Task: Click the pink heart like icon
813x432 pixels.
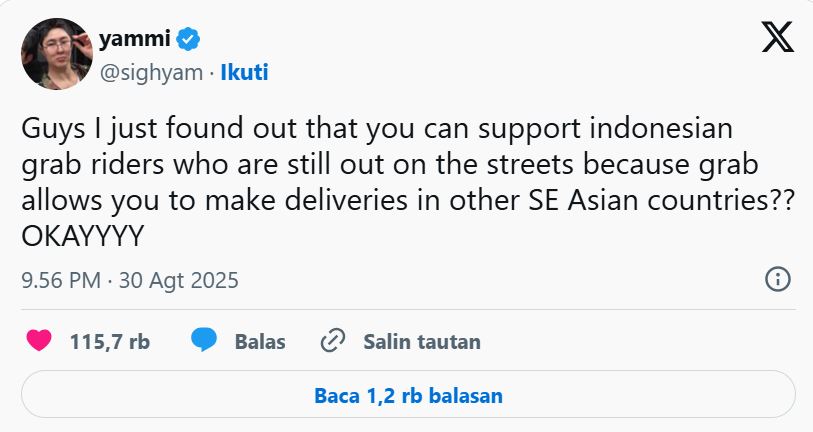Action: click(39, 341)
